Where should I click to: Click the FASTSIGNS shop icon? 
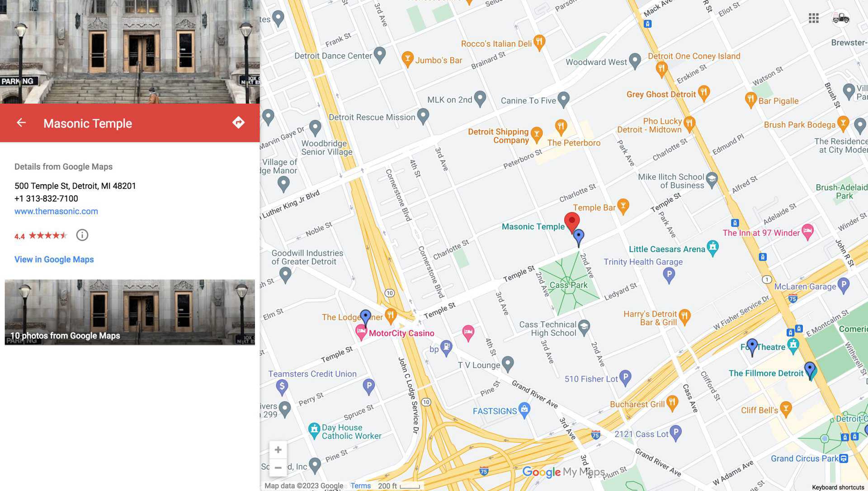point(524,410)
